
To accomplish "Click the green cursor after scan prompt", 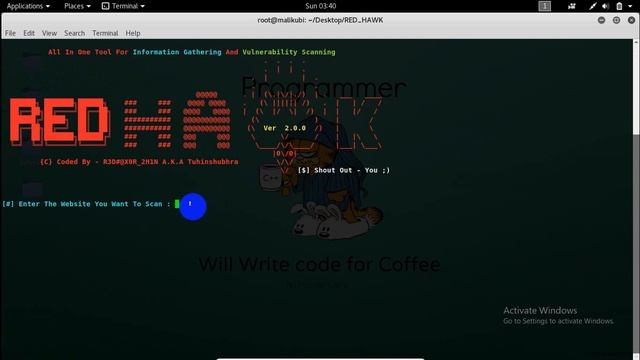I will tap(177, 204).
